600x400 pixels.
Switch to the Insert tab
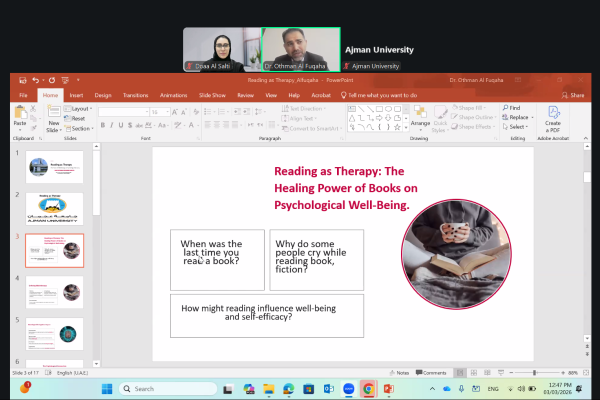(76, 95)
